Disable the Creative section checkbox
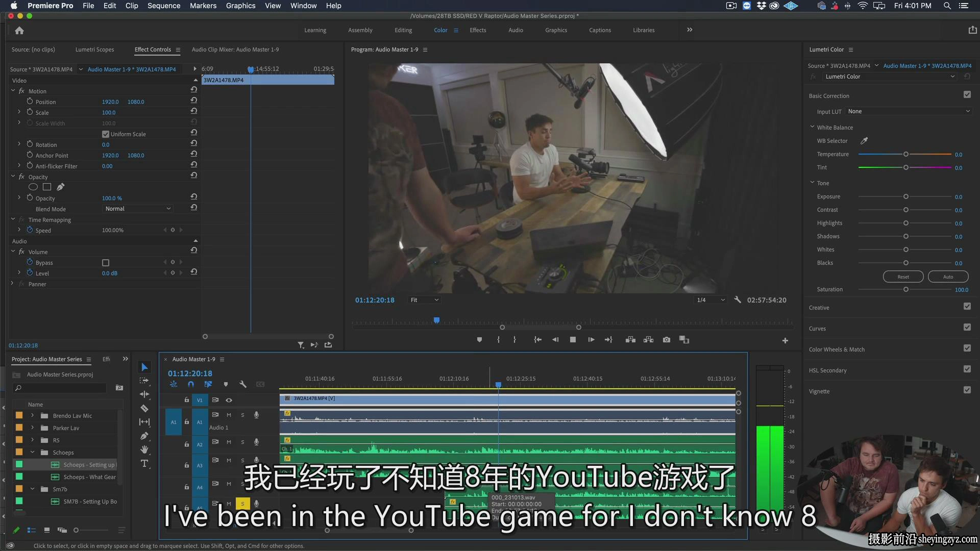 967,307
